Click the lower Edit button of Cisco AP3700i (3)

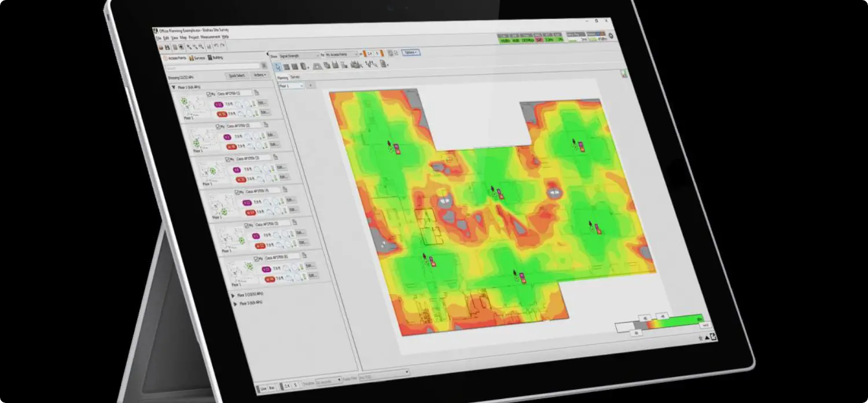(284, 176)
